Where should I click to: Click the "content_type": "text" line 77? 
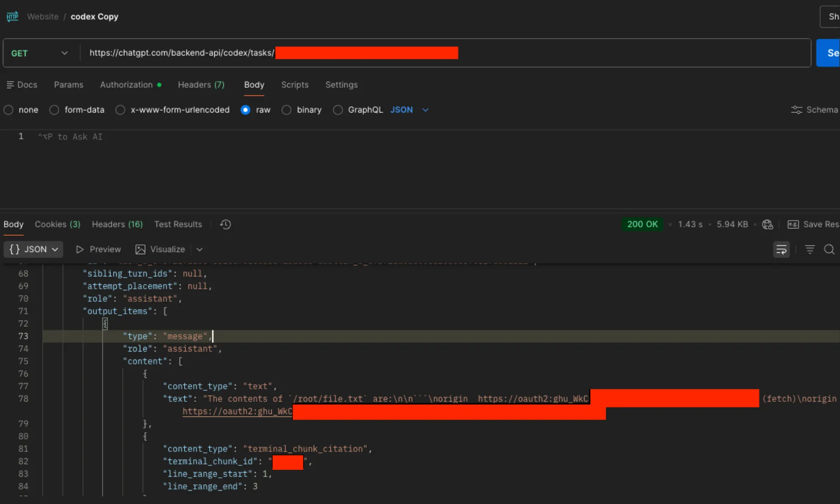(220, 386)
